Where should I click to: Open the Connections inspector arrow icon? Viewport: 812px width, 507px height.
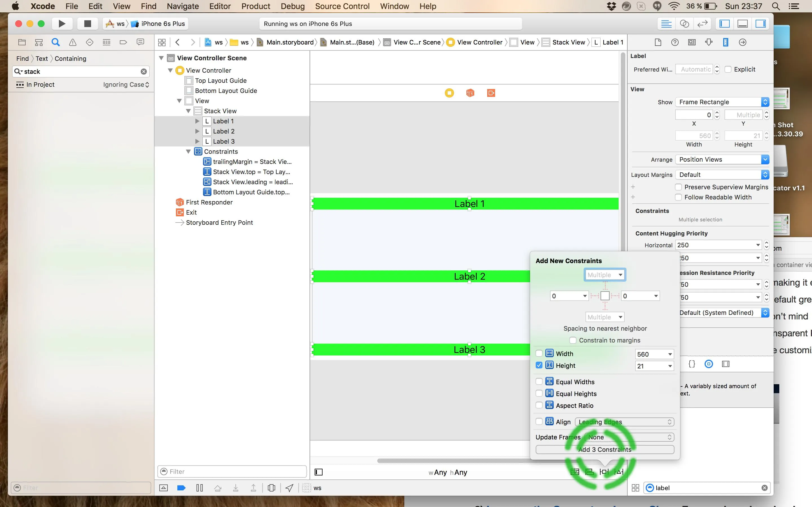(x=743, y=42)
